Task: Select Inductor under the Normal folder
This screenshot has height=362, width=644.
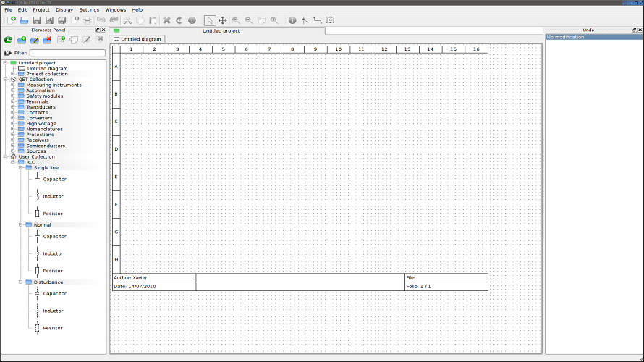Action: (53, 253)
